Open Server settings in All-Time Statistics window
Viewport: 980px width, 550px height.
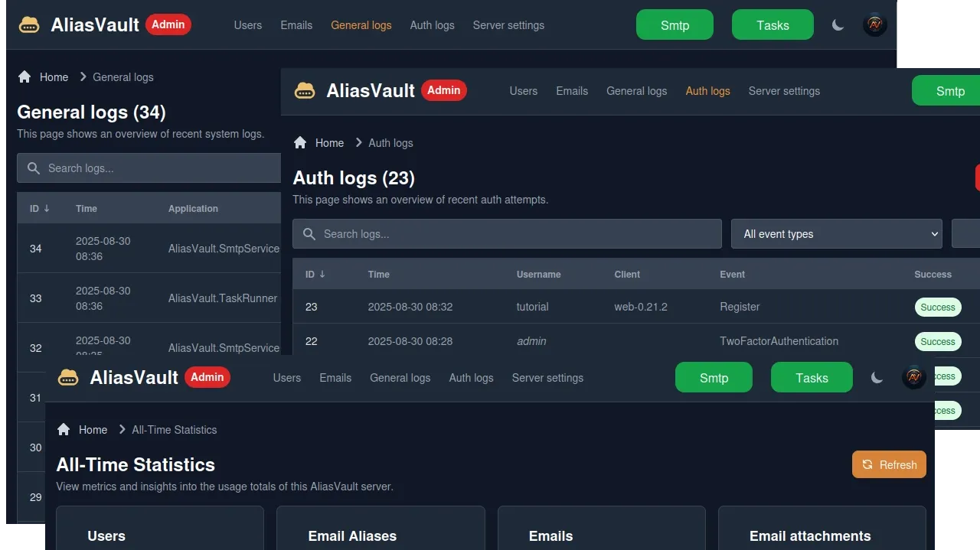[x=547, y=378]
